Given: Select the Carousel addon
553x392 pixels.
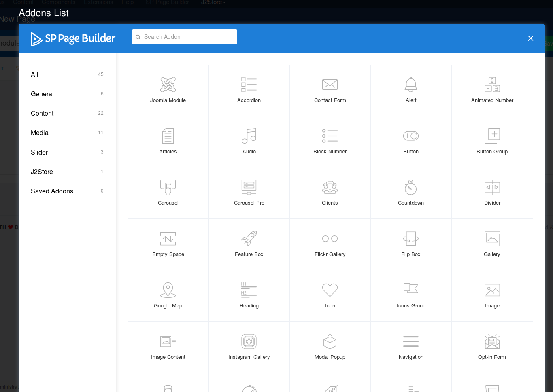Looking at the screenshot, I should (x=168, y=193).
